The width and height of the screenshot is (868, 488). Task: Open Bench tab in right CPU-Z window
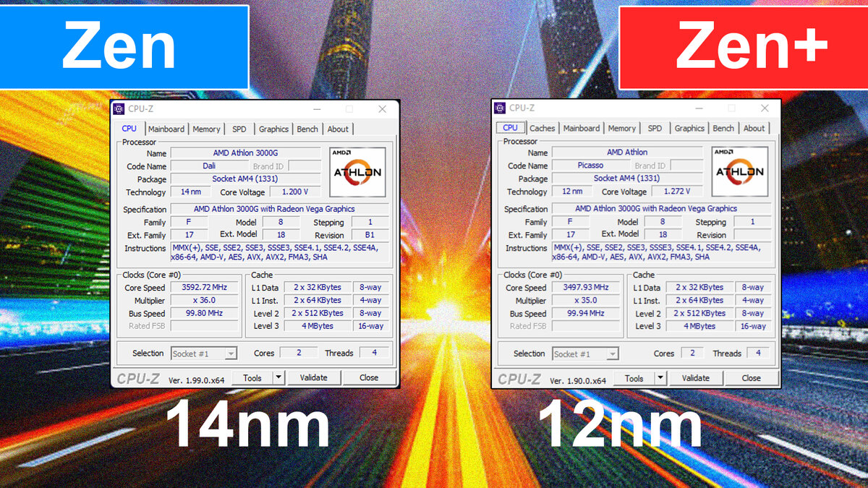[x=723, y=129]
